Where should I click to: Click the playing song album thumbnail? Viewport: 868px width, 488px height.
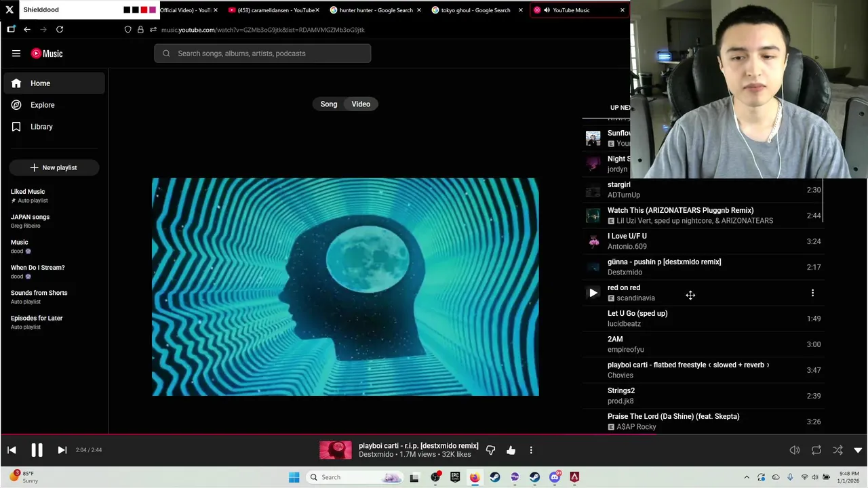336,450
